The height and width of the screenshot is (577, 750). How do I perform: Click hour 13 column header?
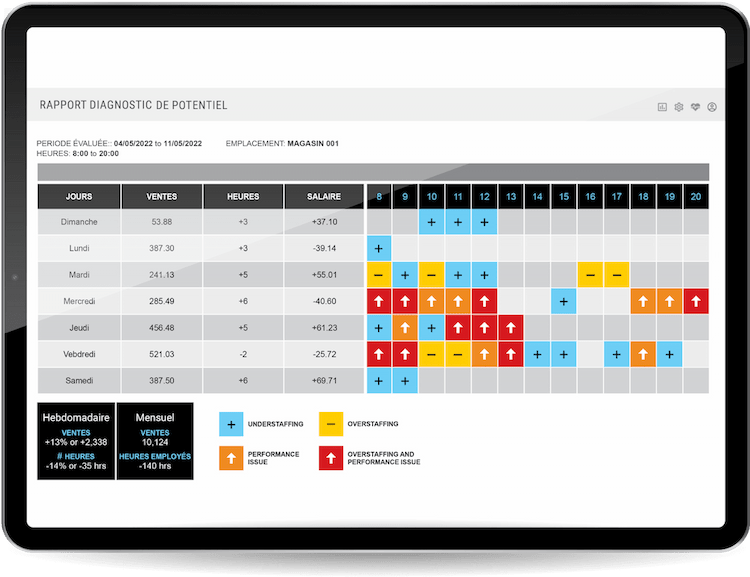pos(511,196)
